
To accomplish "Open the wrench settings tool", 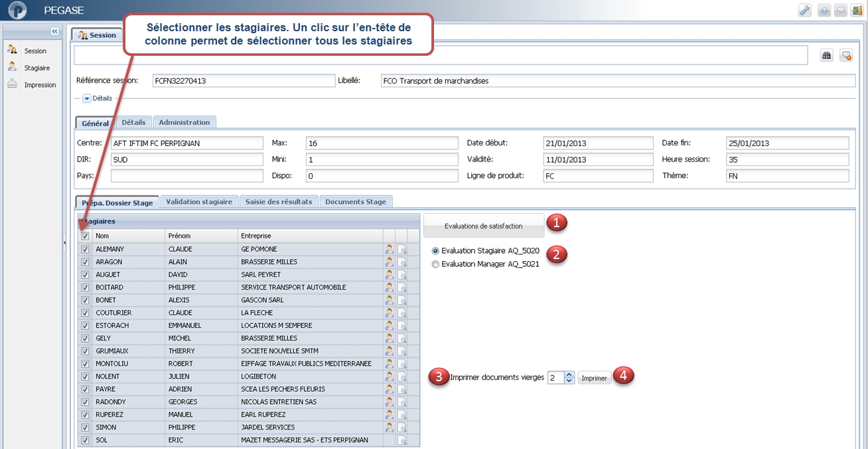I will 805,11.
